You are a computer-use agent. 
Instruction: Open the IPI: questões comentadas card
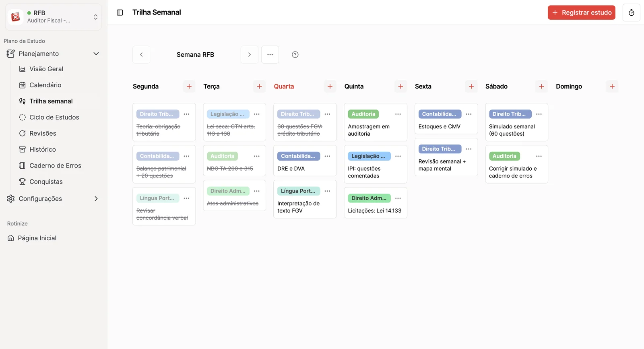click(x=375, y=164)
